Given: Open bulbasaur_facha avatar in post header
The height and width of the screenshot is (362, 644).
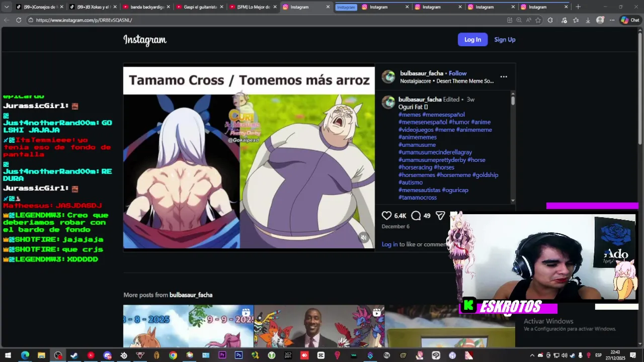Looking at the screenshot, I should [388, 77].
